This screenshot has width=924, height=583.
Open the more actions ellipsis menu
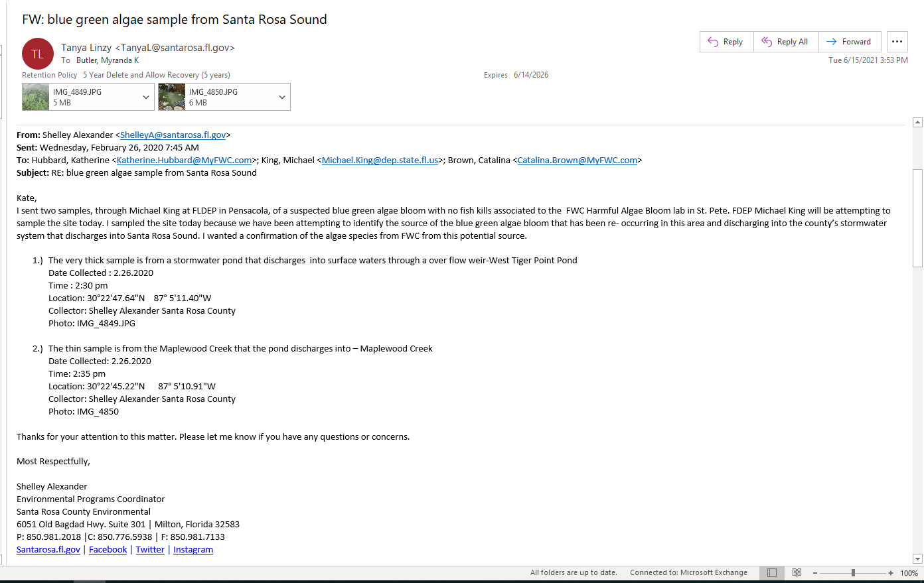point(897,42)
